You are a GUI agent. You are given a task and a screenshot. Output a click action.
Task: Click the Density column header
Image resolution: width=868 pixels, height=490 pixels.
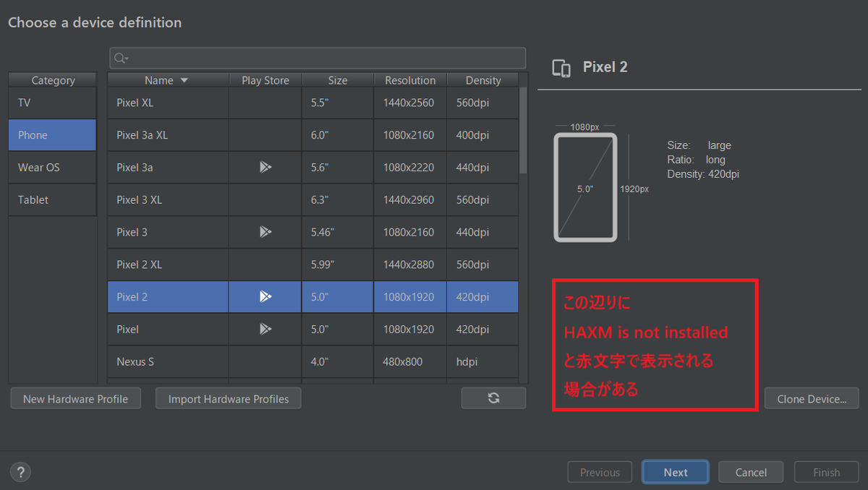[483, 80]
